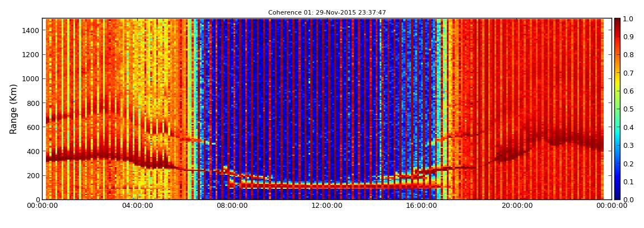Image resolution: width=644 pixels, height=228 pixels.
Task: Click the plot title 'Coherence 01: 29-Nov-2015 23:37:47'
Action: point(327,13)
